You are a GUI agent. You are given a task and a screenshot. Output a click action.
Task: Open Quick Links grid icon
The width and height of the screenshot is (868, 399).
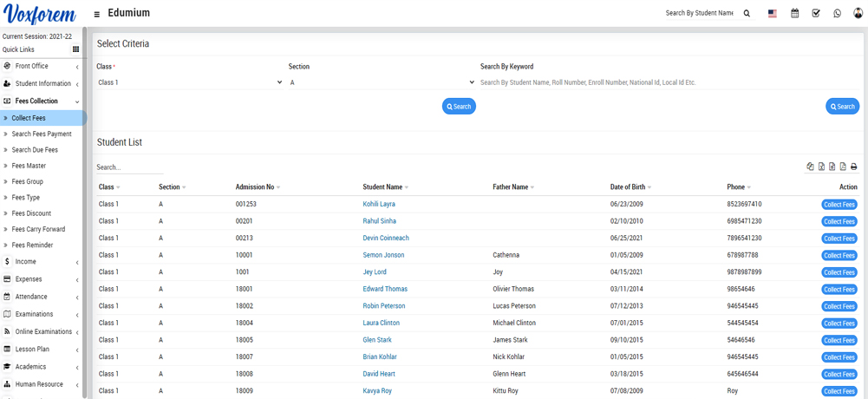75,49
